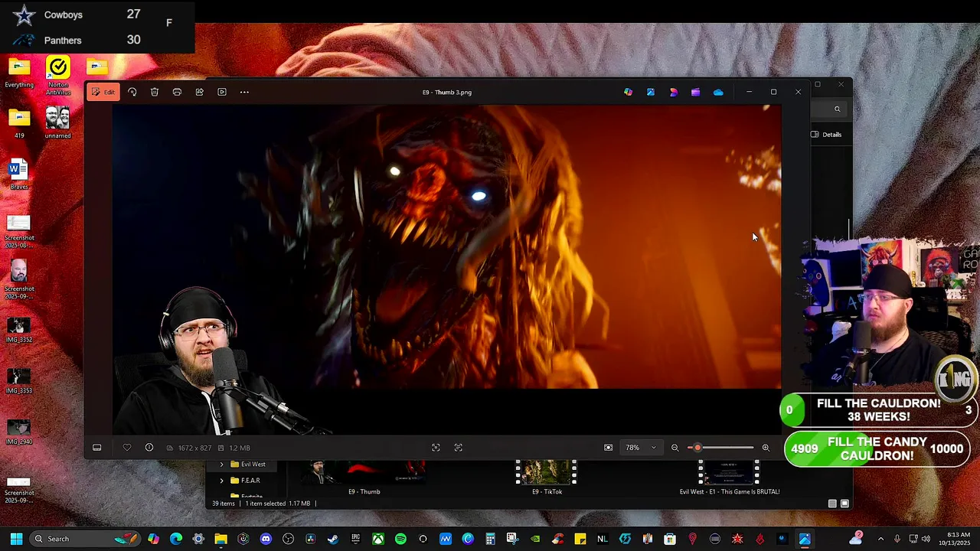Open the Everything desktop folder
The width and height of the screenshot is (980, 551).
pos(19,73)
